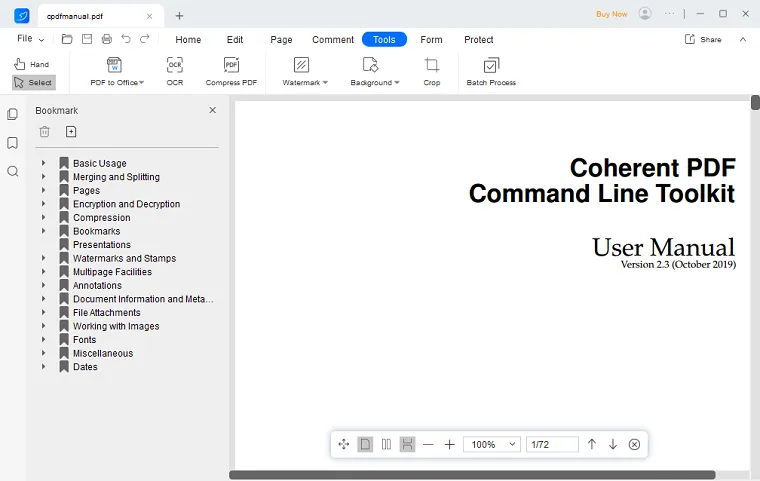Go to Multipage Facilities bookmark
Screen dimensions: 760x481
coord(112,272)
